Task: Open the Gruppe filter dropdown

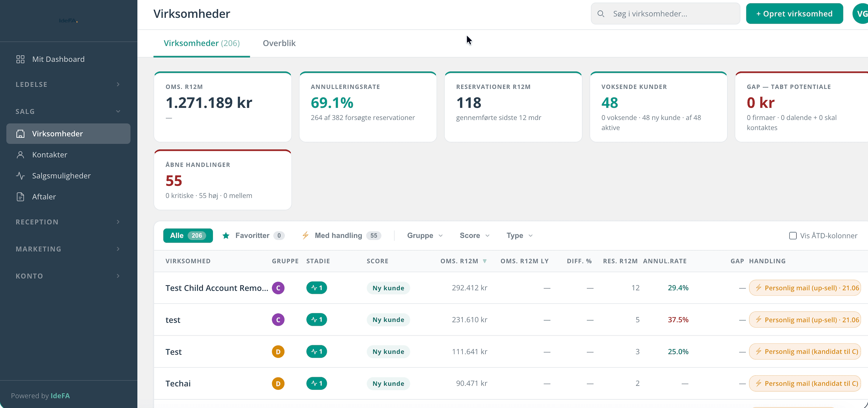Action: coord(425,236)
